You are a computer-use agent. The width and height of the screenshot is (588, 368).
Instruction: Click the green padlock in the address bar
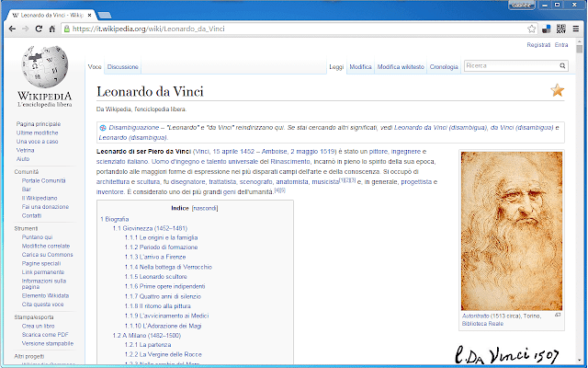(x=67, y=29)
